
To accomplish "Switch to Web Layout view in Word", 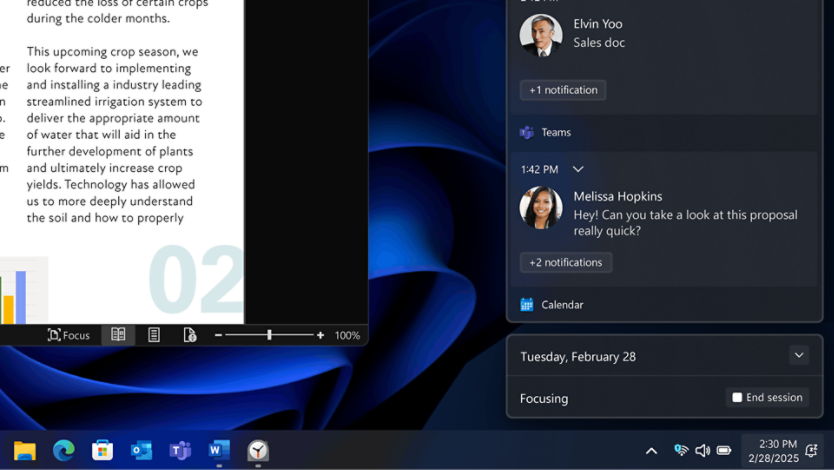I will pos(190,335).
